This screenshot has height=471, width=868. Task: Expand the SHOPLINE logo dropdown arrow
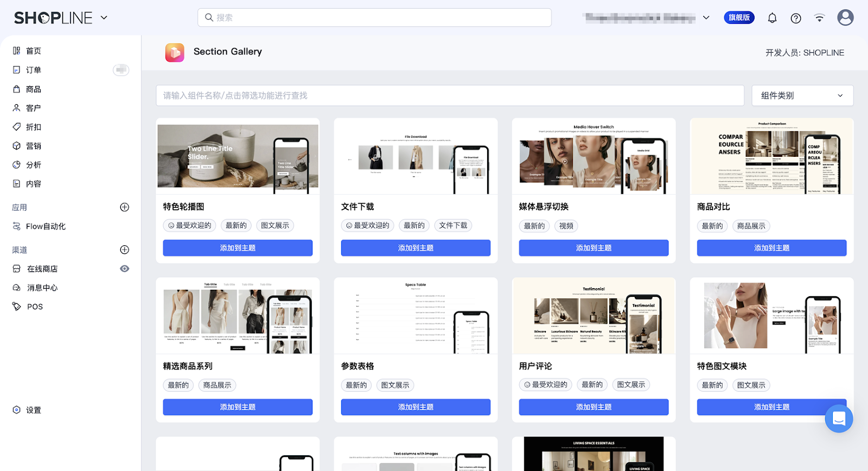104,18
